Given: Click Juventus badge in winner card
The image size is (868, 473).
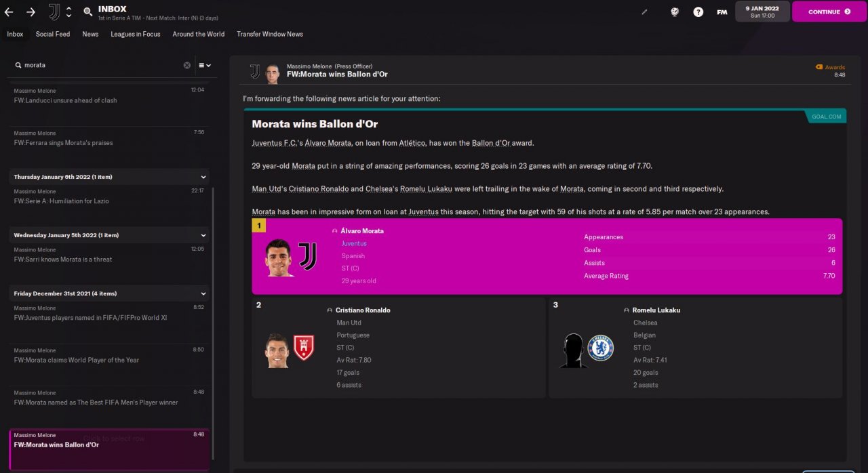Looking at the screenshot, I should pos(308,257).
